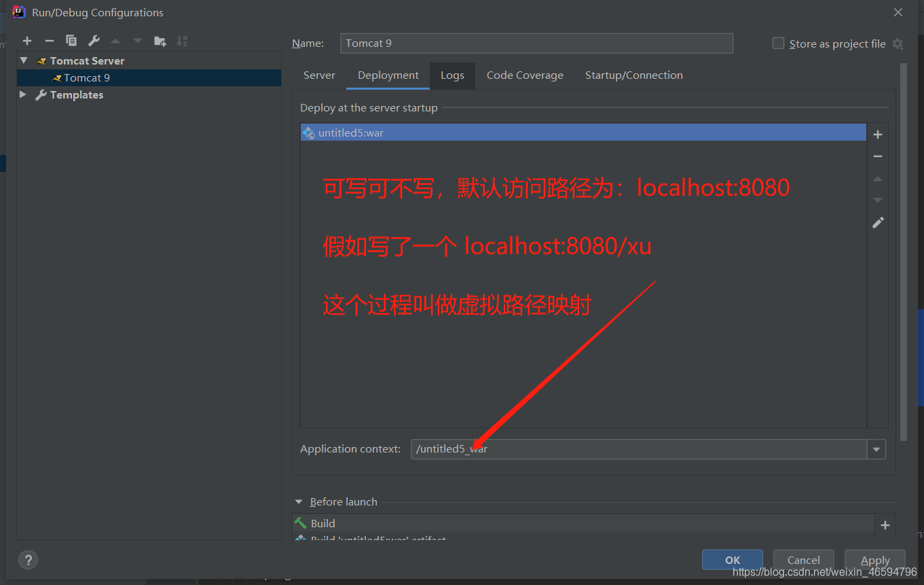Select untitled5:war in the deploy list

pyautogui.click(x=583, y=132)
